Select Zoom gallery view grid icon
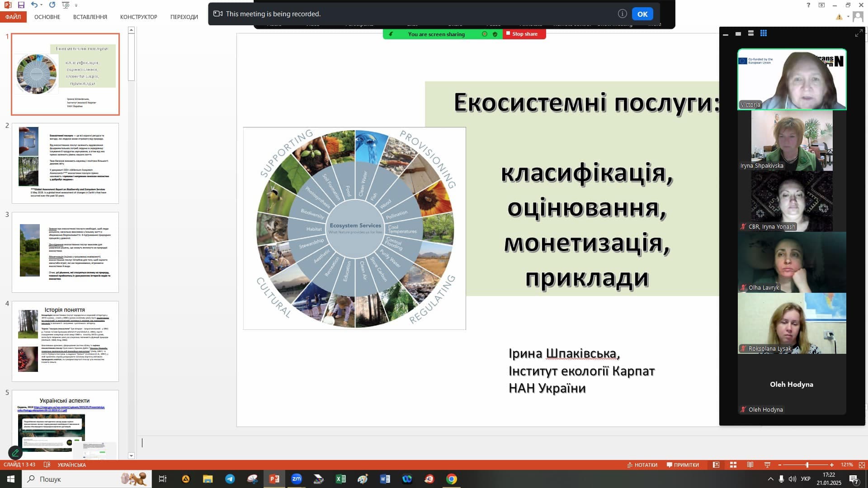The image size is (868, 488). 764,33
